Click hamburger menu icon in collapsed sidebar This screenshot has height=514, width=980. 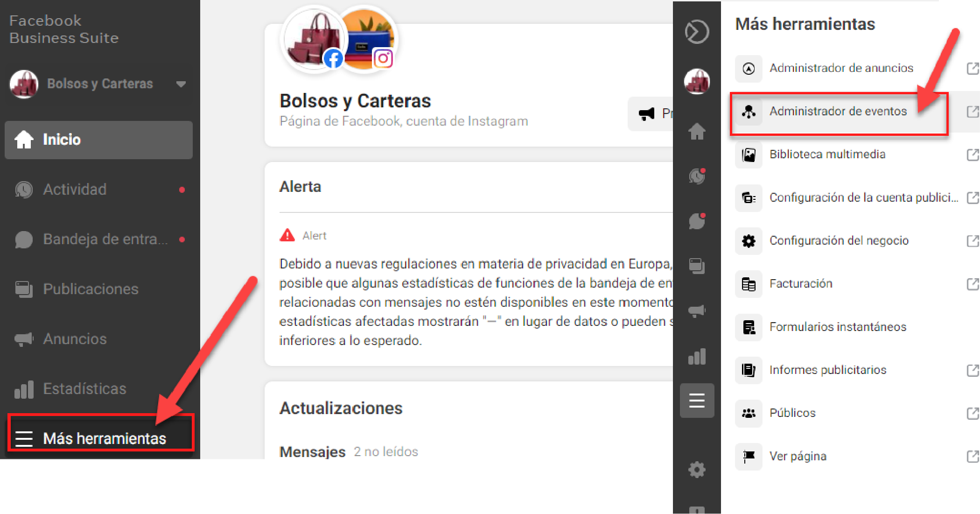coord(697,401)
